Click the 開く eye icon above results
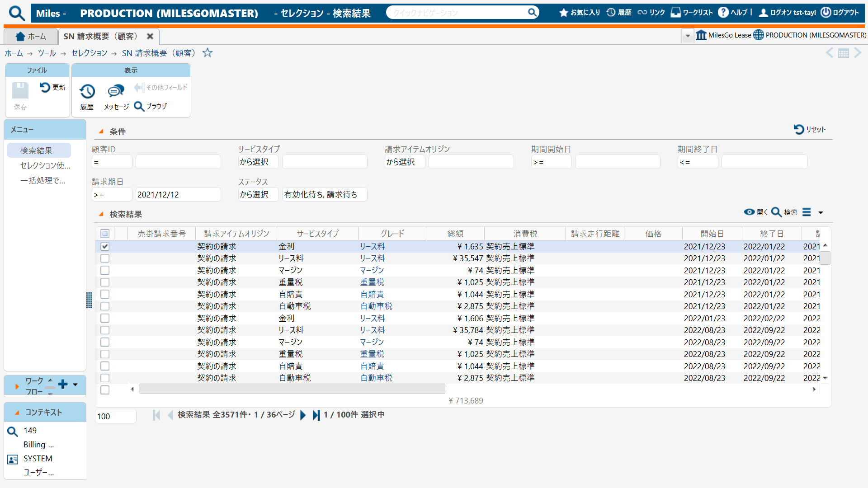 tap(750, 212)
